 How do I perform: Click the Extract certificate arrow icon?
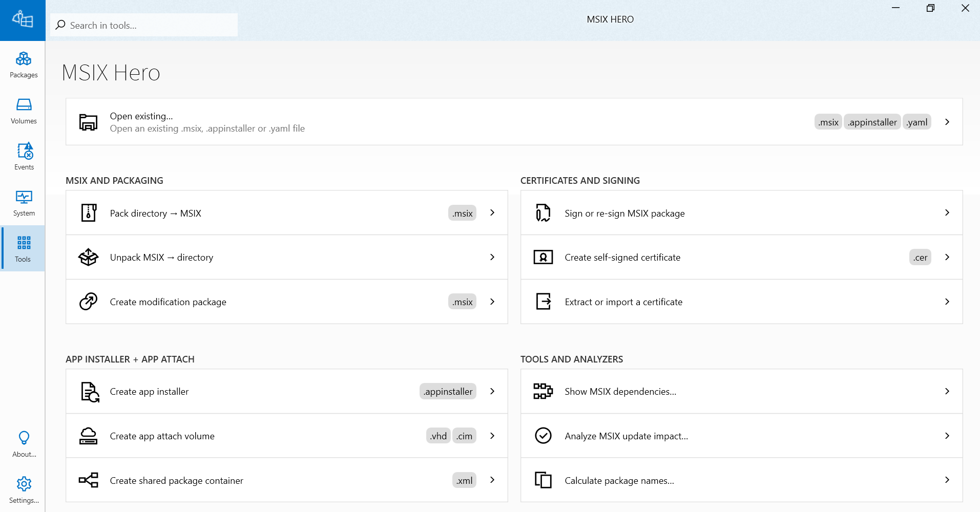tap(543, 302)
